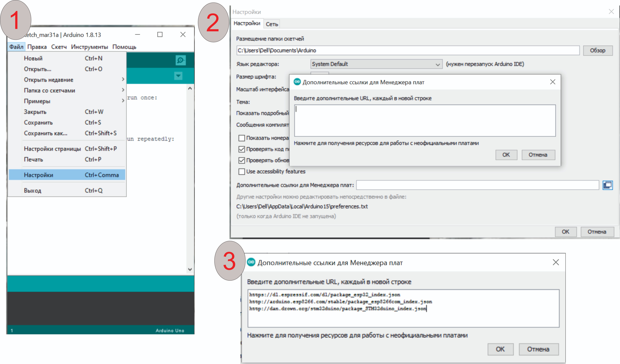Click the Обзор browse button
This screenshot has width=620, height=364.
pos(597,50)
